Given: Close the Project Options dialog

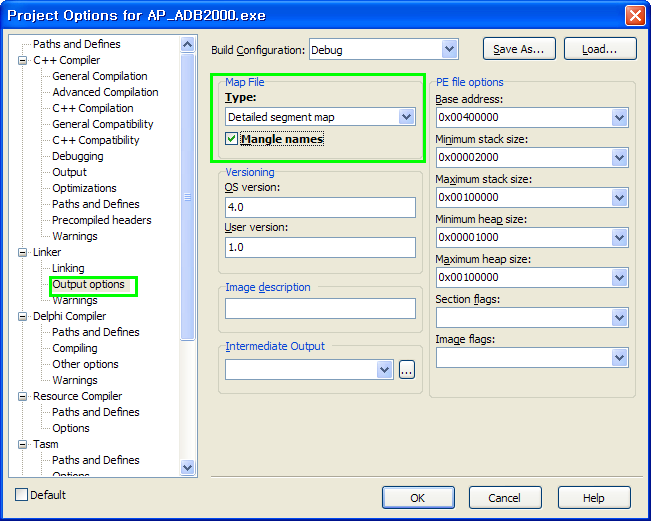Looking at the screenshot, I should pos(634,15).
